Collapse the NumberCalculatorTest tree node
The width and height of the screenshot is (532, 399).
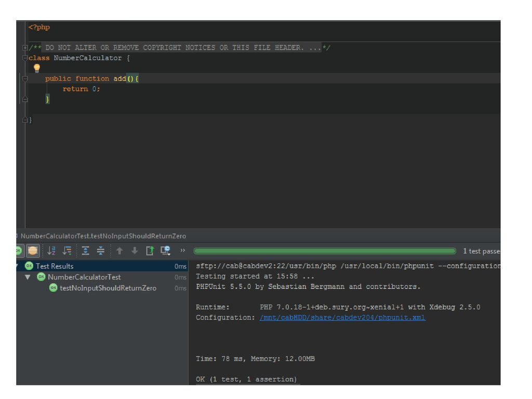point(28,277)
